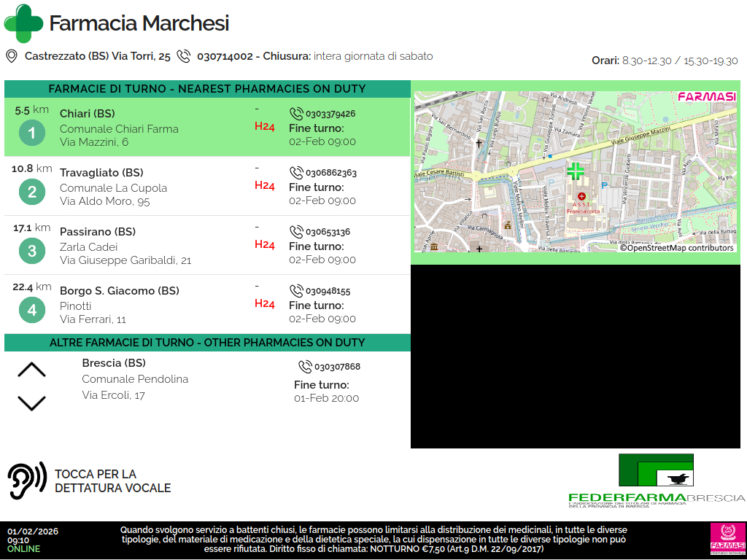This screenshot has height=560, width=747.
Task: Click the phone icon beside 030714002
Action: (x=184, y=56)
